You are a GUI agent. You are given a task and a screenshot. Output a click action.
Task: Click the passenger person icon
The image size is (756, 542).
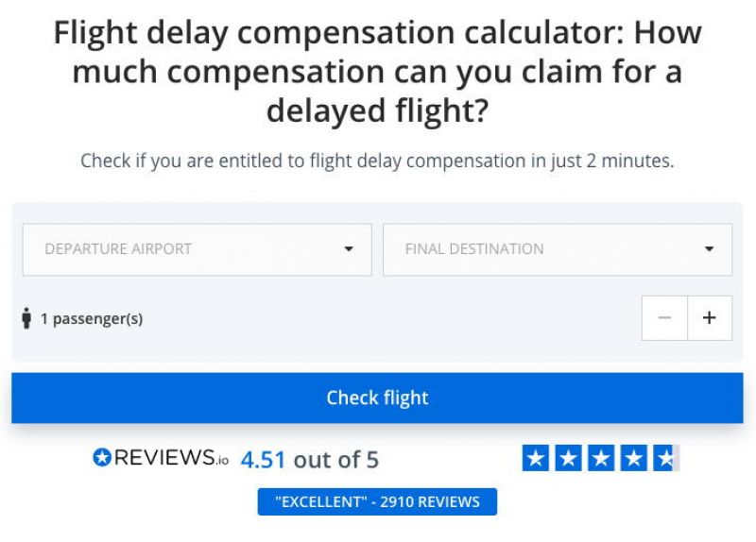pos(26,318)
